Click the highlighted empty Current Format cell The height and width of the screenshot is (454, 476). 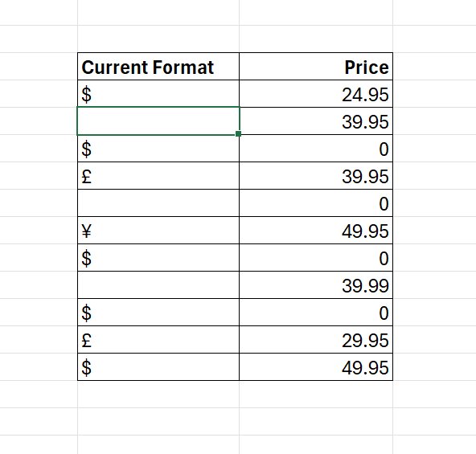[x=158, y=121]
